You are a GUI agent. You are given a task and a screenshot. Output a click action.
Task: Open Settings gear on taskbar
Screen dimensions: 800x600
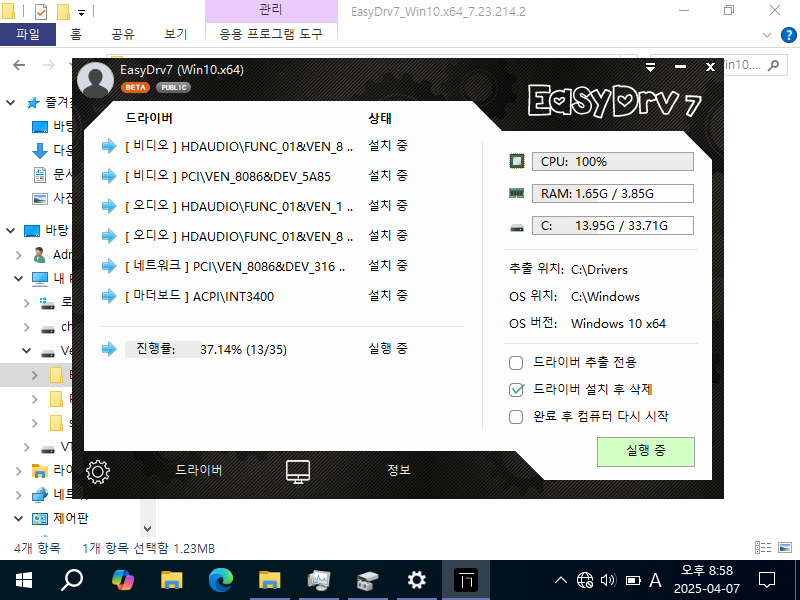tap(416, 580)
